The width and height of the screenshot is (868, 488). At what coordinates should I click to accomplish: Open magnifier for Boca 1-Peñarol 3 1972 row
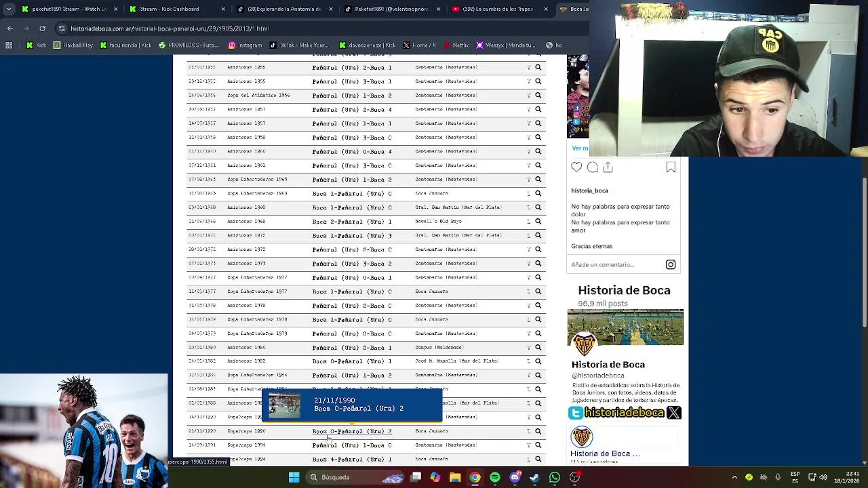coord(538,235)
